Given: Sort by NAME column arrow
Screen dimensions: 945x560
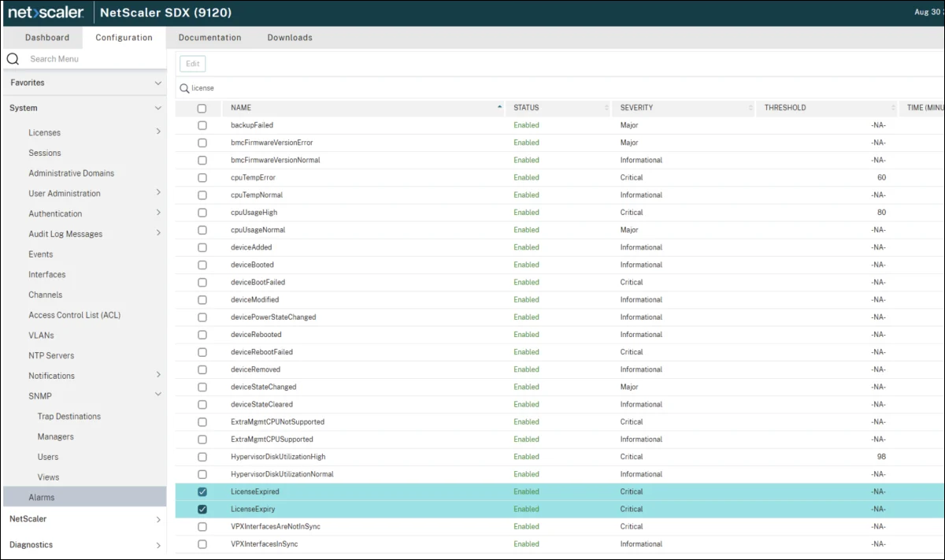Looking at the screenshot, I should point(499,107).
